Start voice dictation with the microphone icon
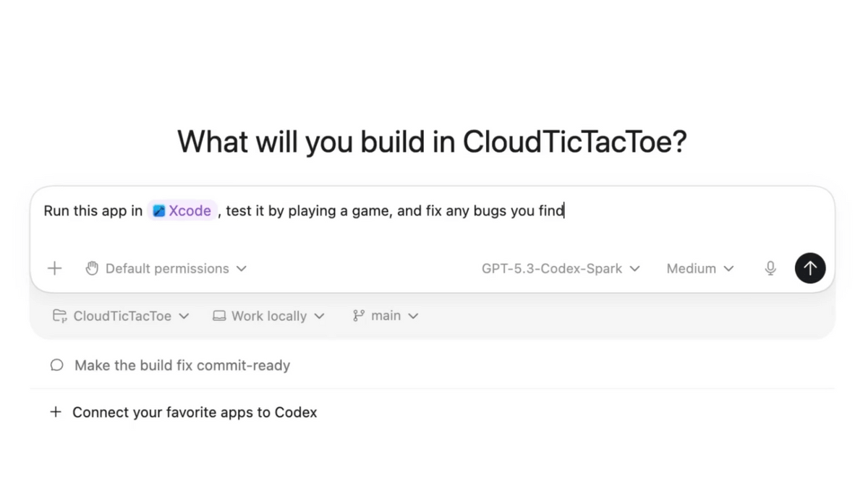Screen dimensions: 868x488 (770, 268)
